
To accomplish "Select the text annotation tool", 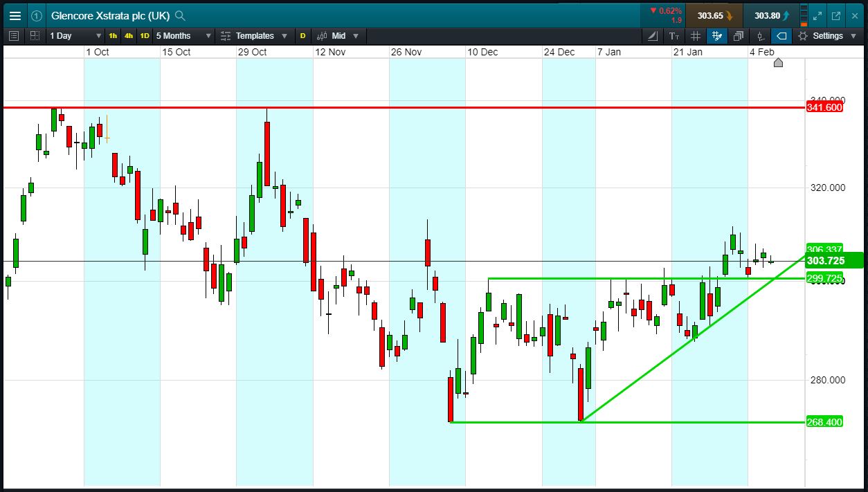I will coord(674,35).
